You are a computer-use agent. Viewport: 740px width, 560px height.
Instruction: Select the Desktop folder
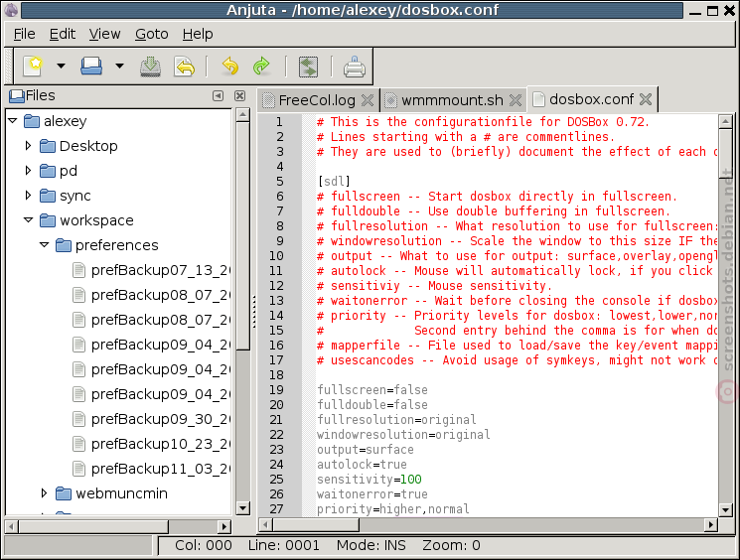88,146
